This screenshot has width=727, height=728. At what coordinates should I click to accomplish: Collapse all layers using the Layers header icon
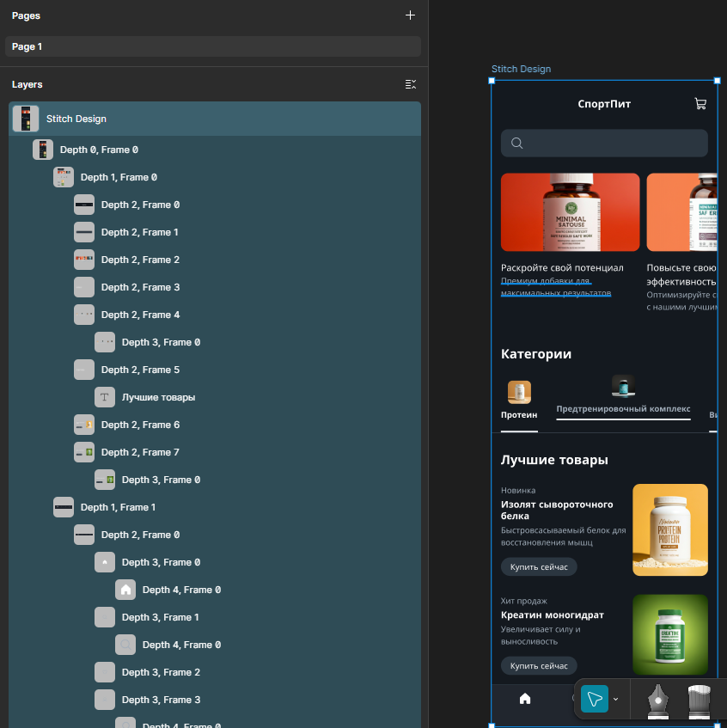(x=411, y=84)
